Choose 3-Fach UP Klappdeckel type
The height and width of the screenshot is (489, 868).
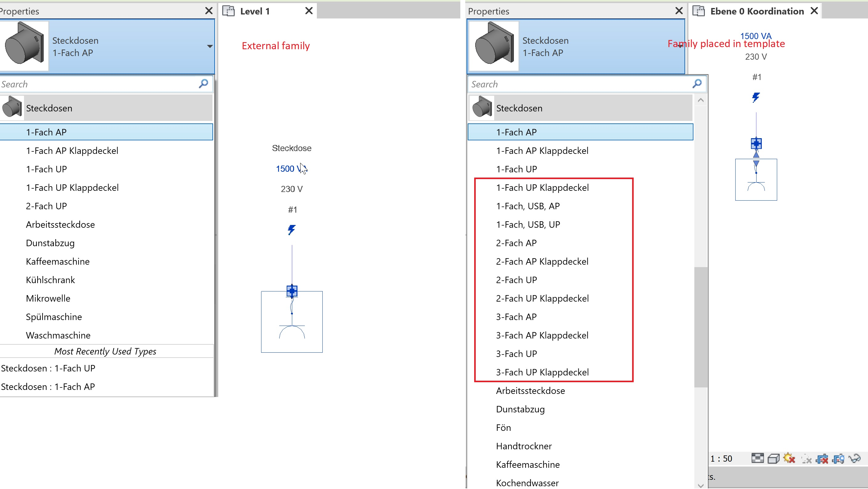542,372
